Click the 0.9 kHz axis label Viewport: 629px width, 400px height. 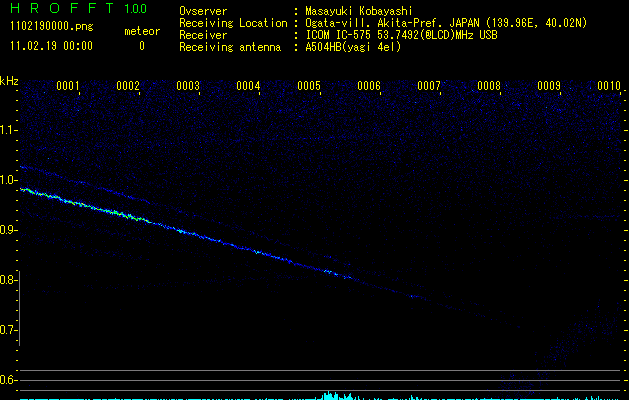click(8, 230)
